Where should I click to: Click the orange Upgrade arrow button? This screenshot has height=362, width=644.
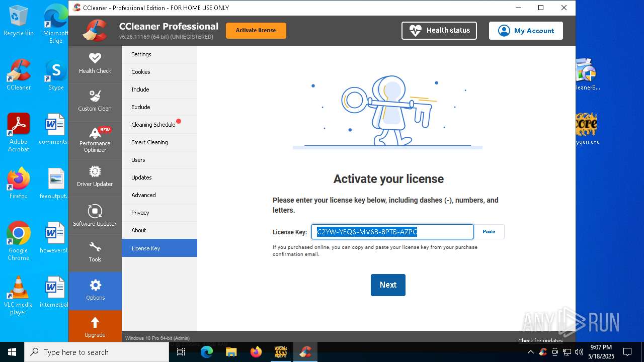click(x=95, y=326)
